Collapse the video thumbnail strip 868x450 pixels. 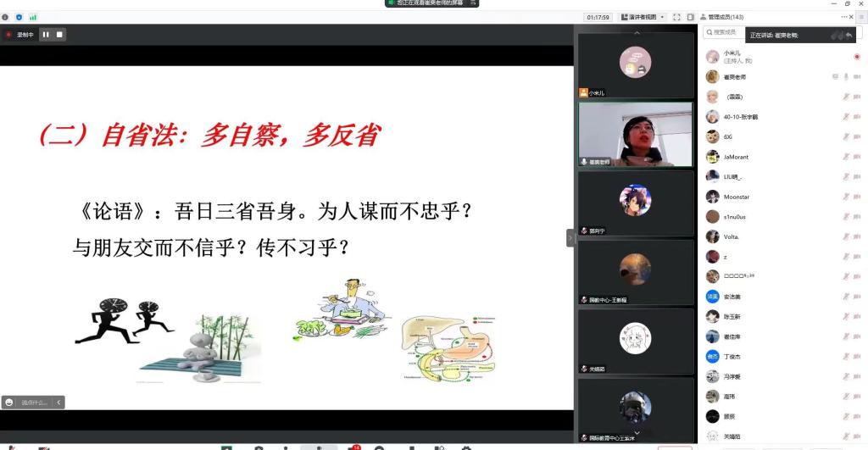point(570,238)
